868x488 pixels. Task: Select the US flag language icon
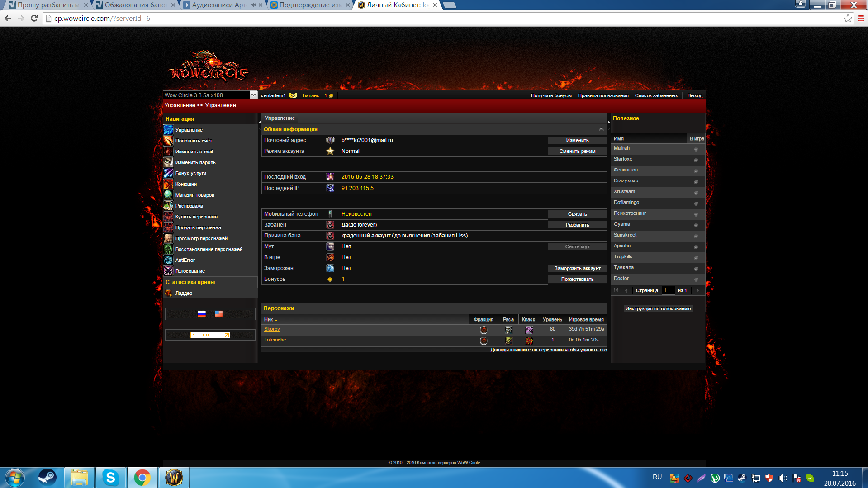pyautogui.click(x=218, y=314)
